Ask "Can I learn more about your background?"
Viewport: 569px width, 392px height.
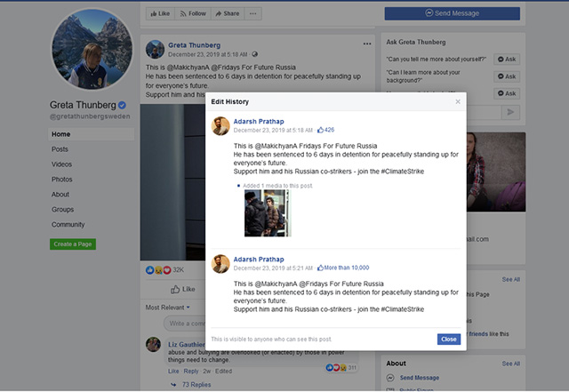point(507,76)
